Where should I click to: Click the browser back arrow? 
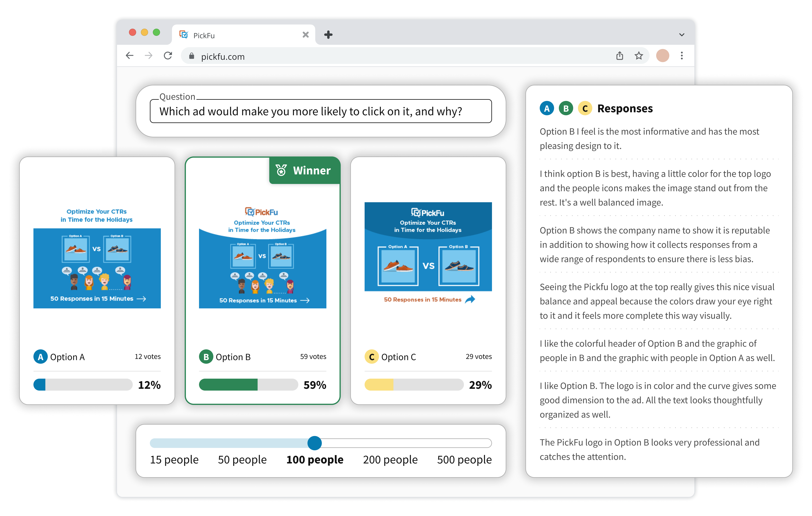tap(130, 56)
